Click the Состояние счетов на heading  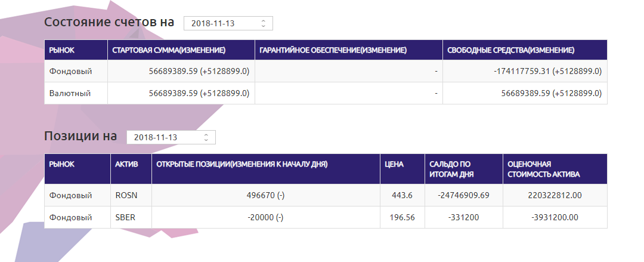coord(109,22)
